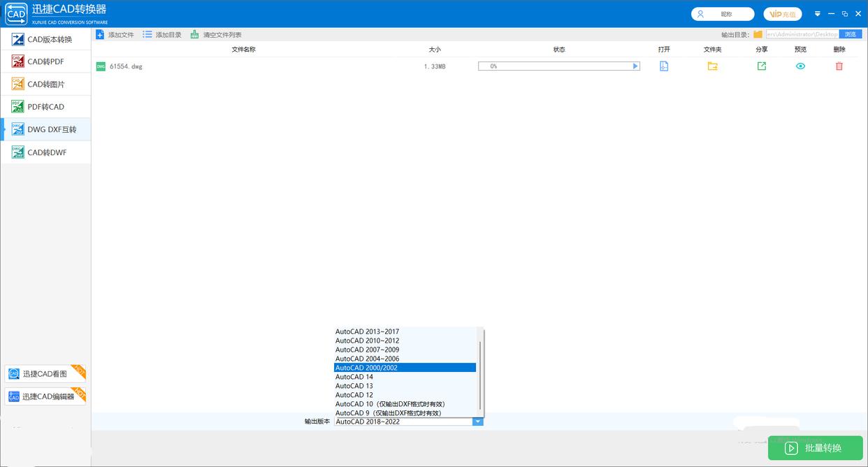Click the output directory path field
Viewport: 868px width, 467px height.
[802, 34]
